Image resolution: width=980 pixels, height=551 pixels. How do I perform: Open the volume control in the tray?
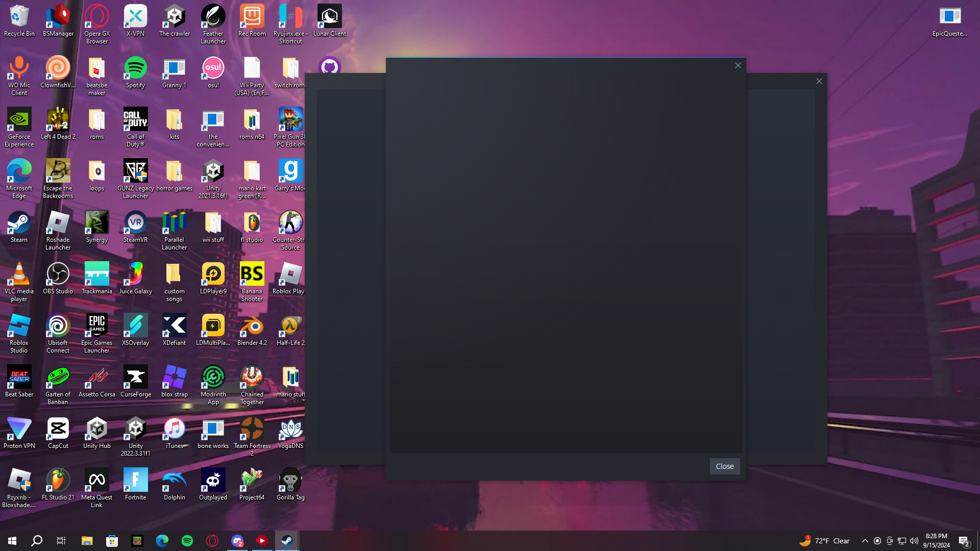[x=914, y=541]
